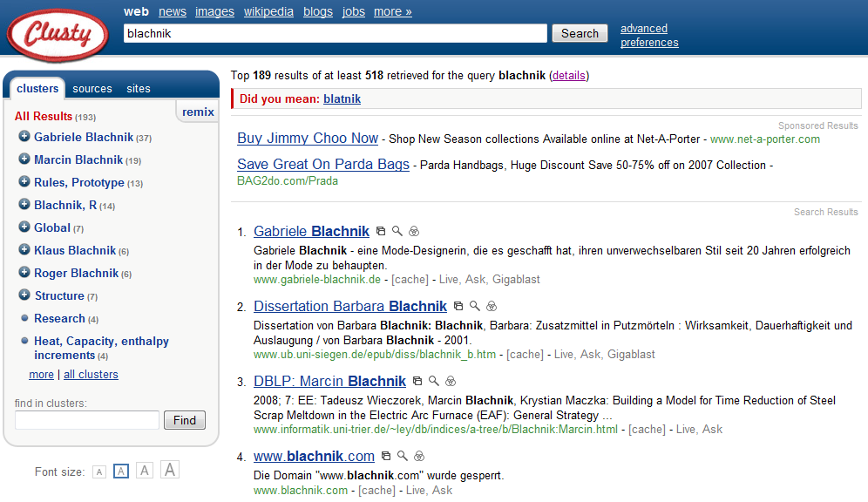Viewport: 868px width, 502px height.
Task: Open the wikipedia search tab
Action: (x=268, y=11)
